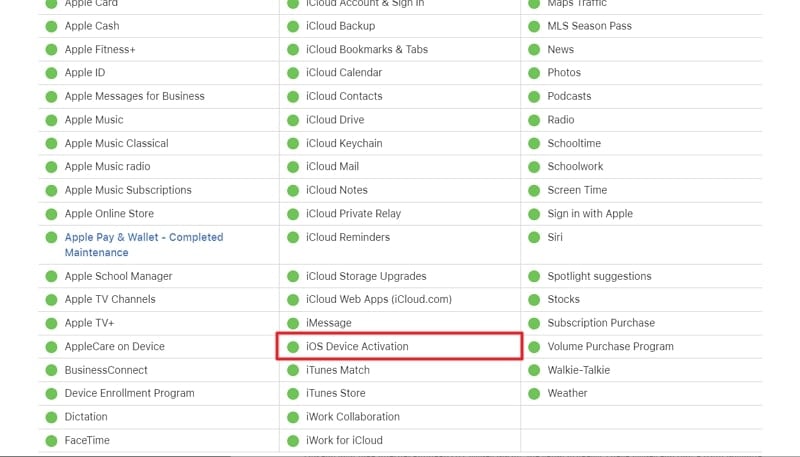Click status dot beside Walkie-Talkie
800x457 pixels.
pyautogui.click(x=534, y=370)
